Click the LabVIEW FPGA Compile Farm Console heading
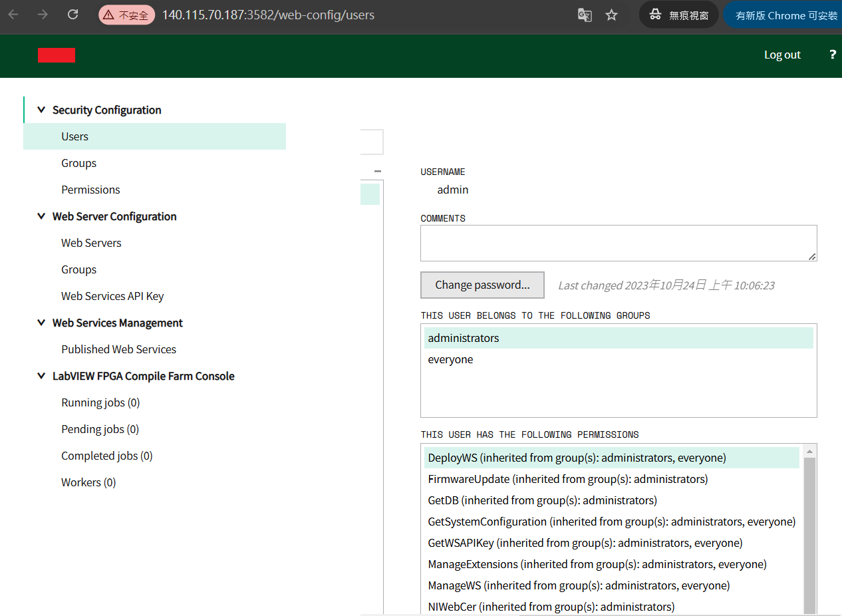The image size is (842, 616). tap(144, 376)
